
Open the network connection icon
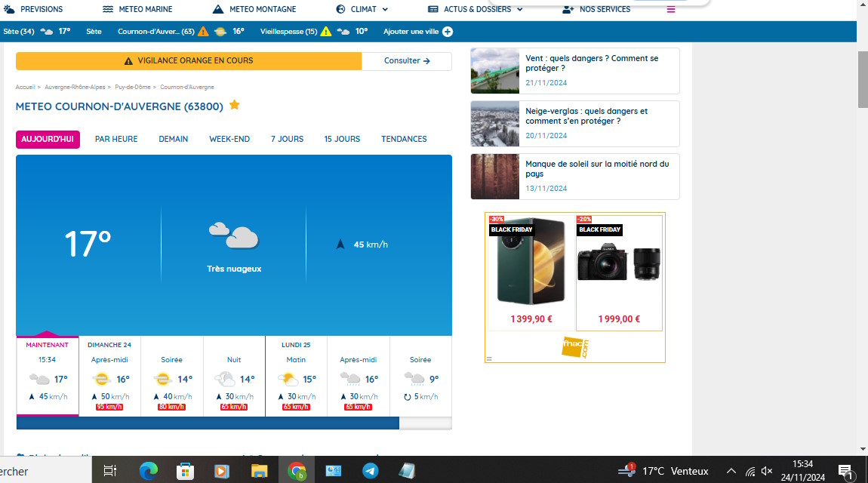[x=750, y=472]
